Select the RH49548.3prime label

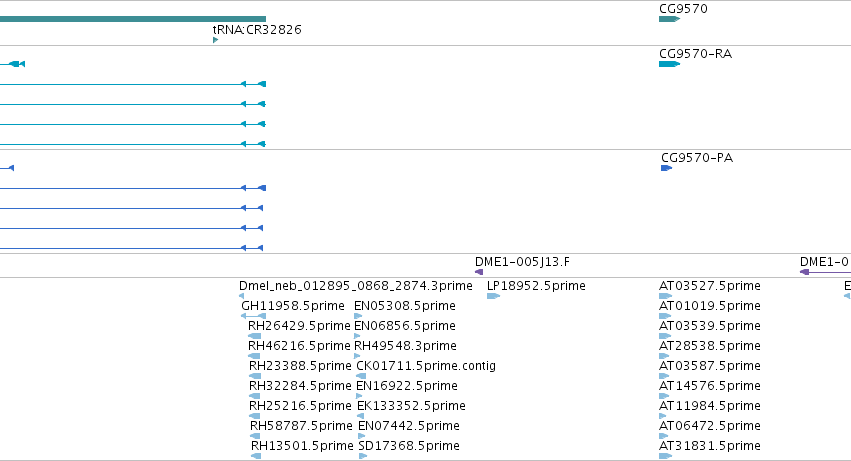click(x=405, y=346)
